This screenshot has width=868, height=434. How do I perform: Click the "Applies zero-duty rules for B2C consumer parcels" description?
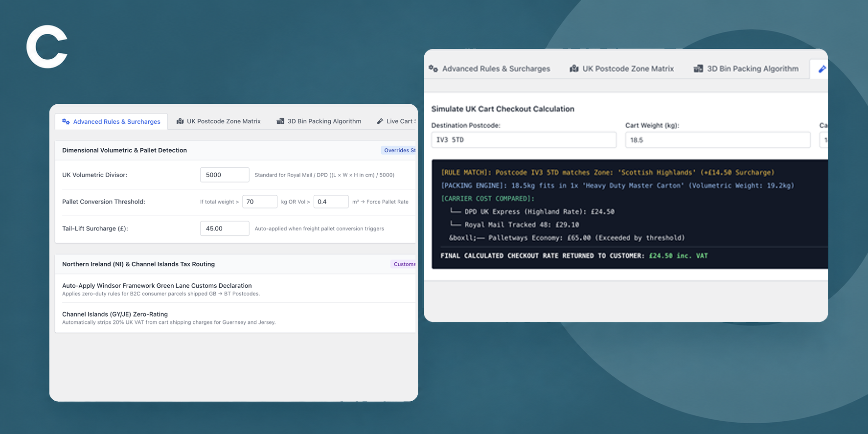pyautogui.click(x=161, y=294)
